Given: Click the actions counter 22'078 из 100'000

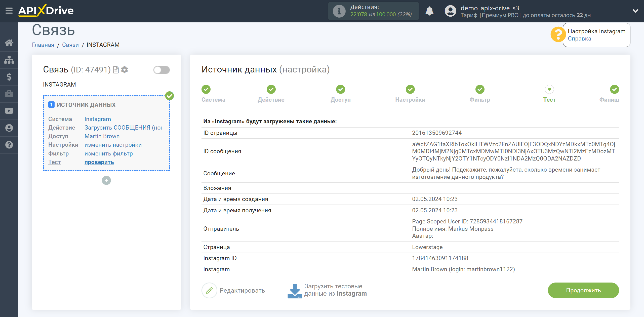Looking at the screenshot, I should point(381,15).
